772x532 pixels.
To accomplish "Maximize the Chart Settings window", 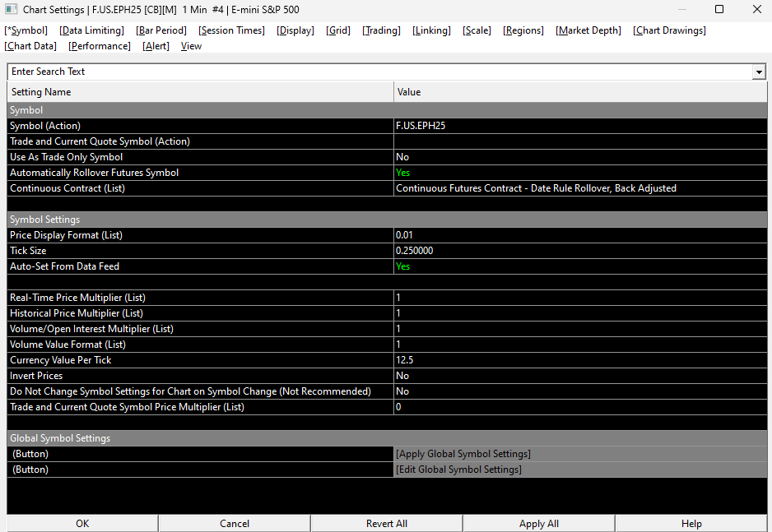I will click(719, 9).
